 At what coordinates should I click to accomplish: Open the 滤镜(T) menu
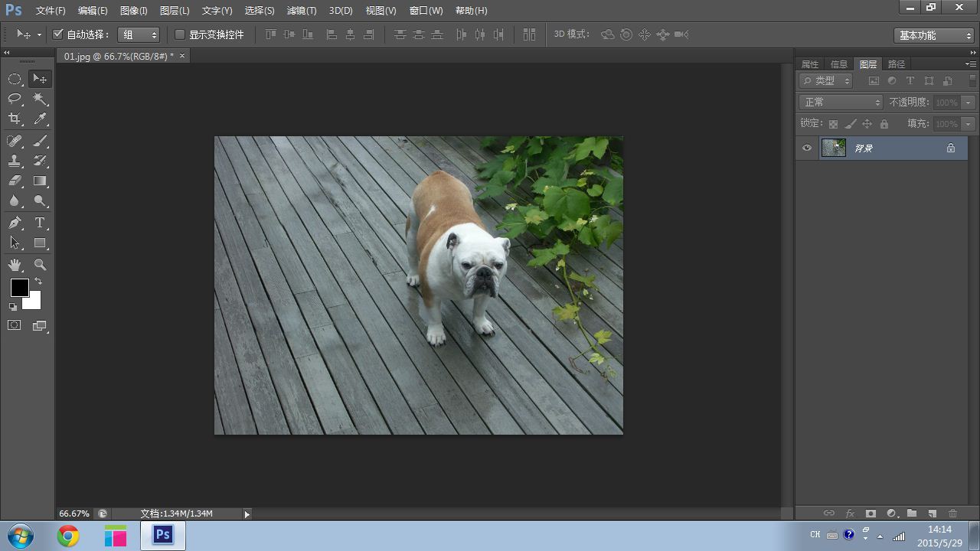pyautogui.click(x=301, y=11)
